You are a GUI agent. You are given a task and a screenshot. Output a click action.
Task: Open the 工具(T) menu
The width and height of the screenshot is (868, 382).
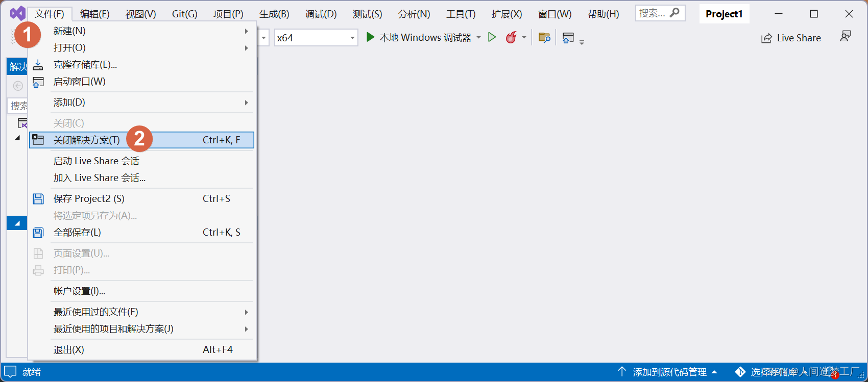461,14
